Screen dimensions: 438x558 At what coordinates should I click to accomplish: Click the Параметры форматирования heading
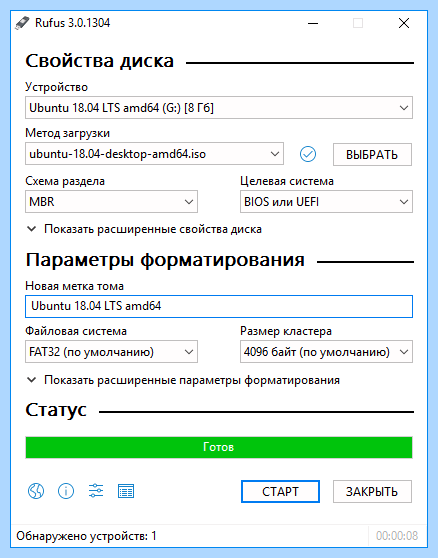coord(165,260)
